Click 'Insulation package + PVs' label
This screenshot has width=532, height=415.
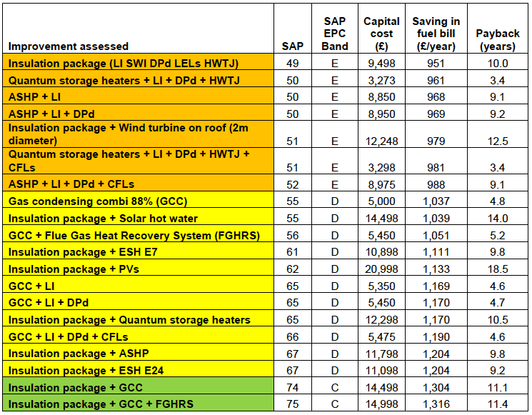tap(74, 269)
